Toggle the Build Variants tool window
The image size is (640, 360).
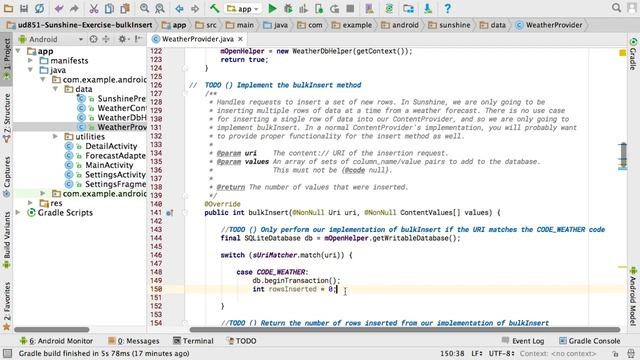(x=7, y=240)
